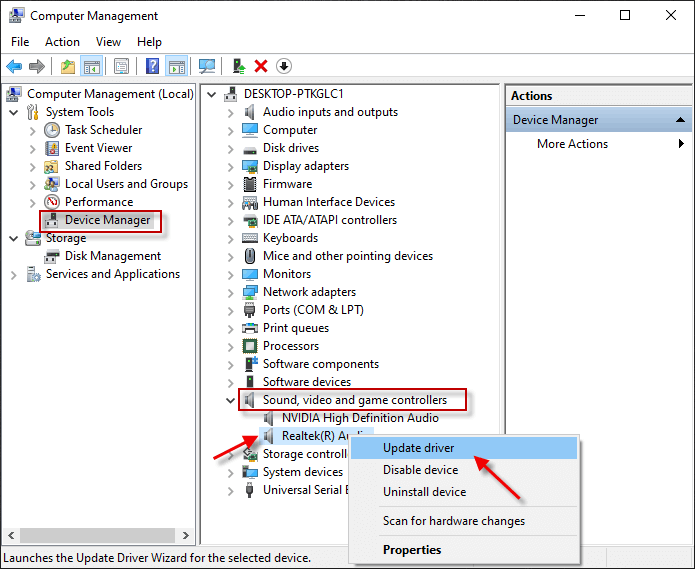Select the Computer category in device list

tap(290, 130)
